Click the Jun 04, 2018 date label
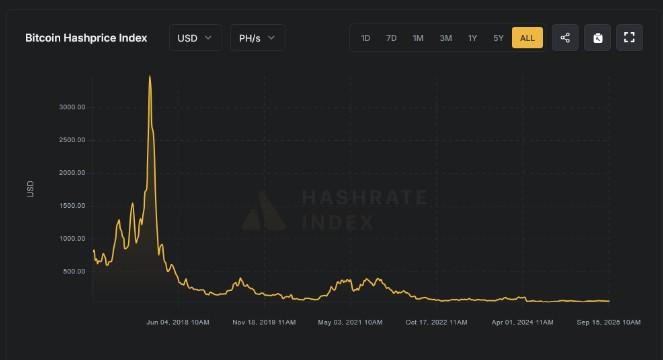This screenshot has width=663, height=360. coord(178,322)
